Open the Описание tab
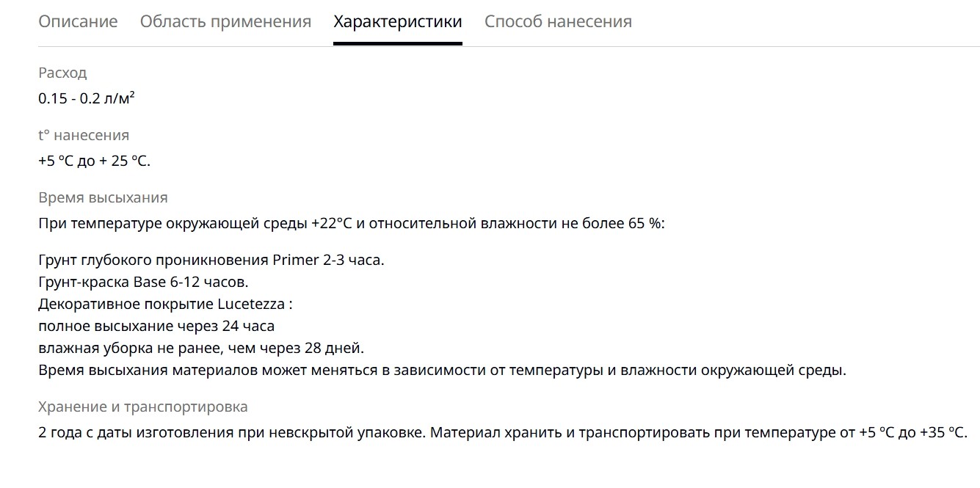Screen dimensions: 980x488 (78, 22)
